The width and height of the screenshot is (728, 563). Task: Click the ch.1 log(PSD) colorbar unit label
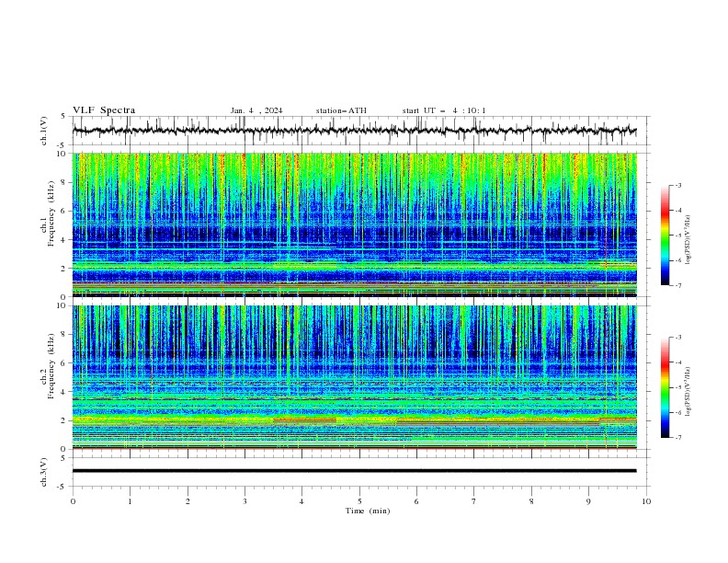pos(688,240)
